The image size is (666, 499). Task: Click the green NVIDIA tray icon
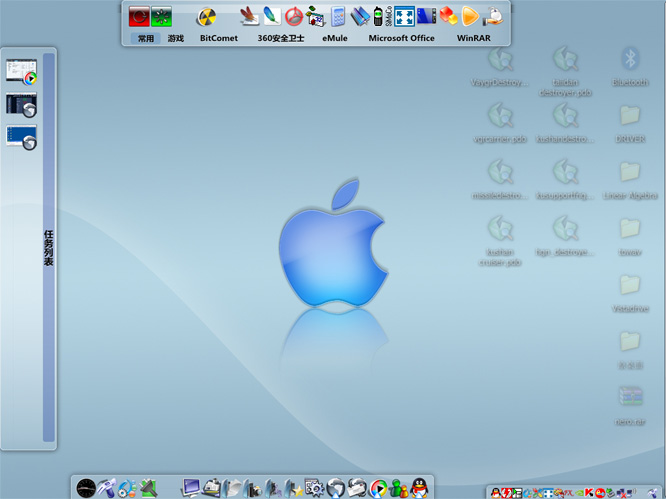(x=579, y=493)
